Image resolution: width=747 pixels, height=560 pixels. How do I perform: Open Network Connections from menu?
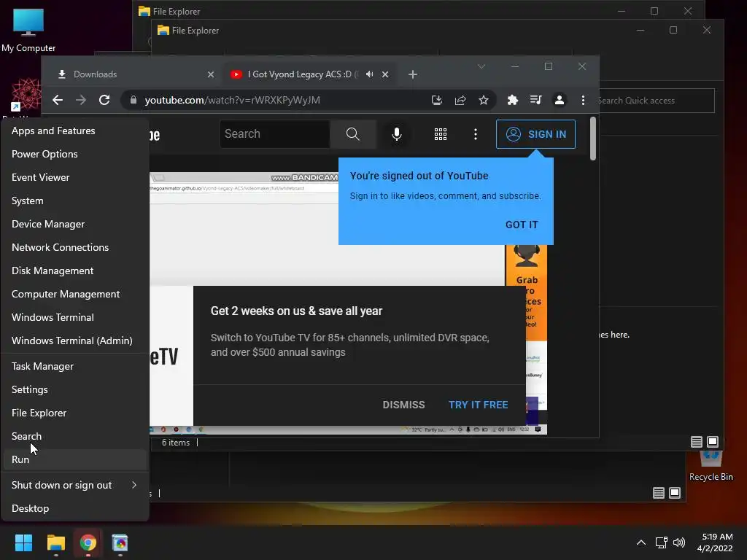[75, 247]
